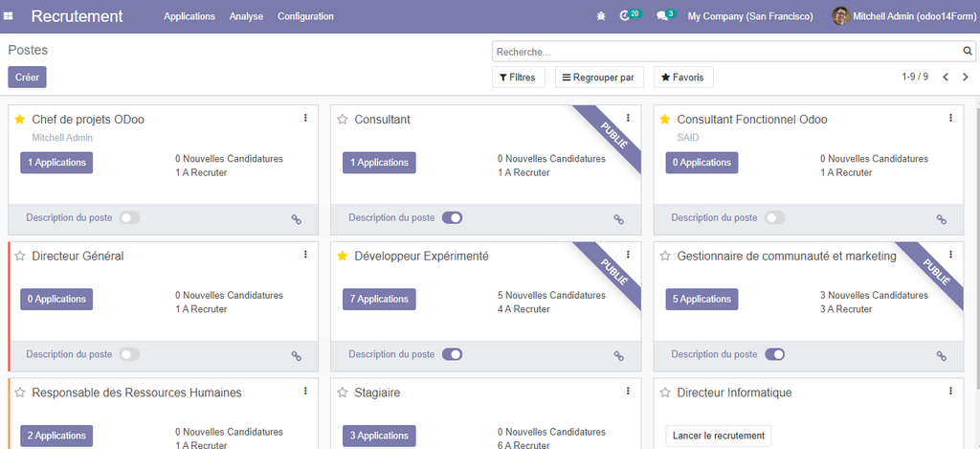Open the apps grid home menu icon
The height and width of the screenshot is (449, 980).
(13, 16)
